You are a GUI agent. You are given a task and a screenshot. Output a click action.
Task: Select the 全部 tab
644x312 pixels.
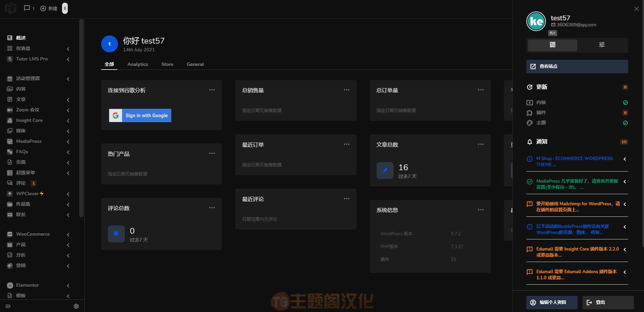coord(109,64)
